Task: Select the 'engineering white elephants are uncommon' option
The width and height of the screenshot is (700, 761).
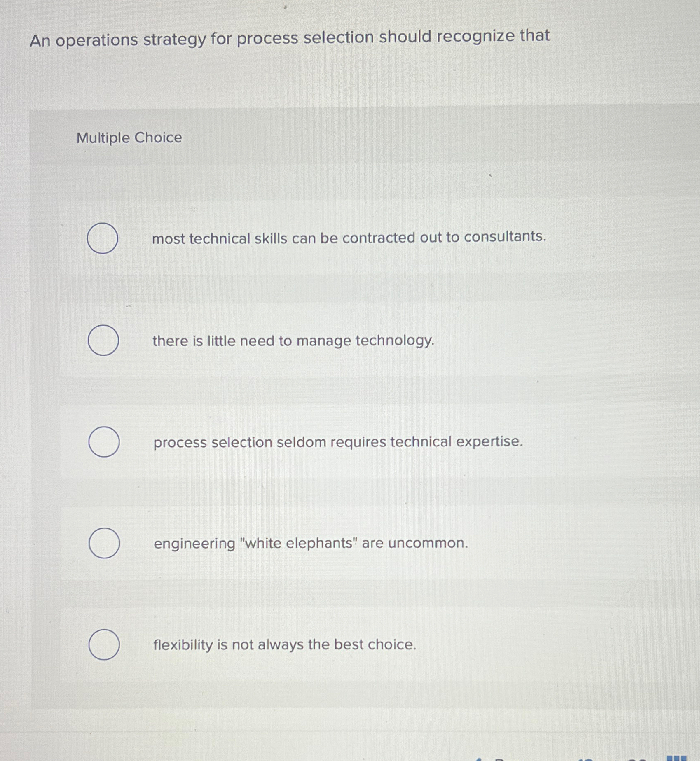Action: pyautogui.click(x=104, y=544)
